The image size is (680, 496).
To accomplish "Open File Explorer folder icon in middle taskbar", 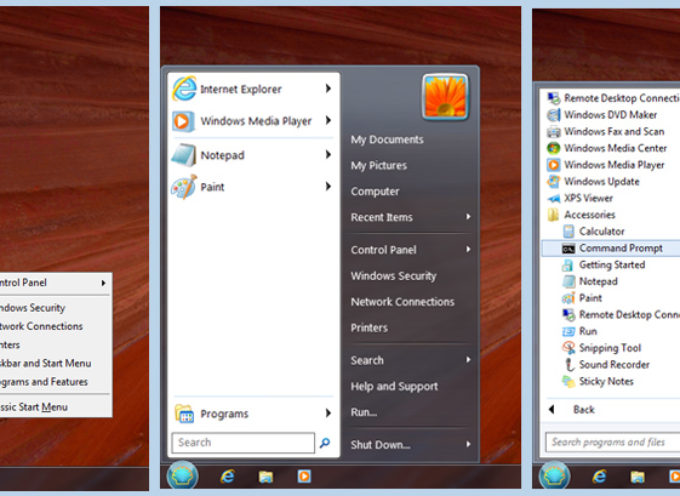I will tap(266, 477).
